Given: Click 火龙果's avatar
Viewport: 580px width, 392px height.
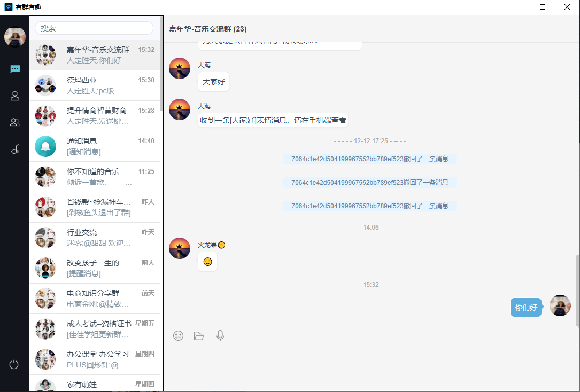Looking at the screenshot, I should click(180, 248).
